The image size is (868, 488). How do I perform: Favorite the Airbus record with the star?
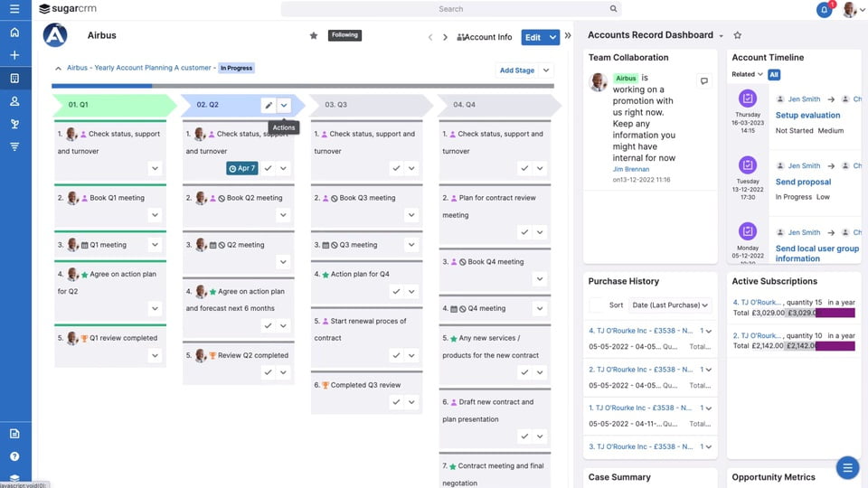tap(314, 35)
